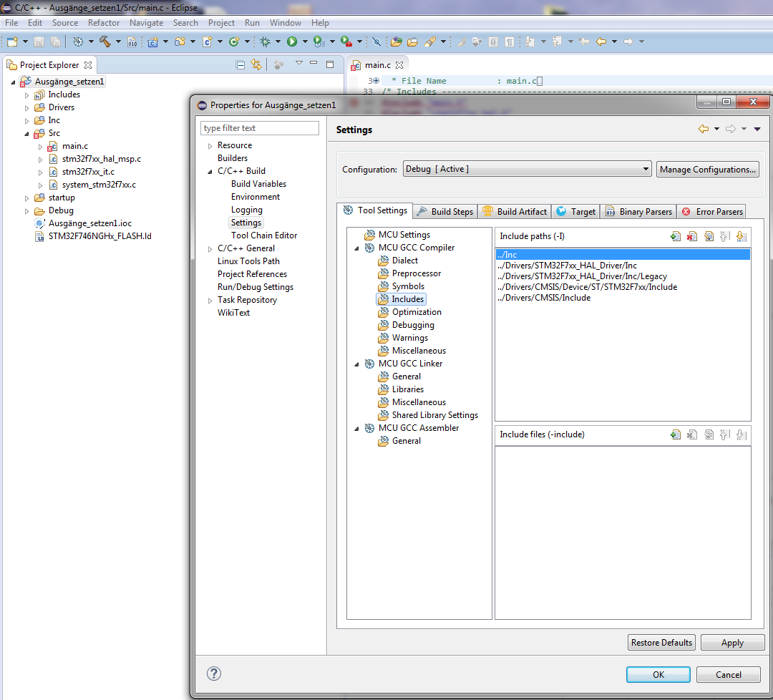Expand the Resource properties node
Viewport: 773px width, 700px height.
point(210,146)
